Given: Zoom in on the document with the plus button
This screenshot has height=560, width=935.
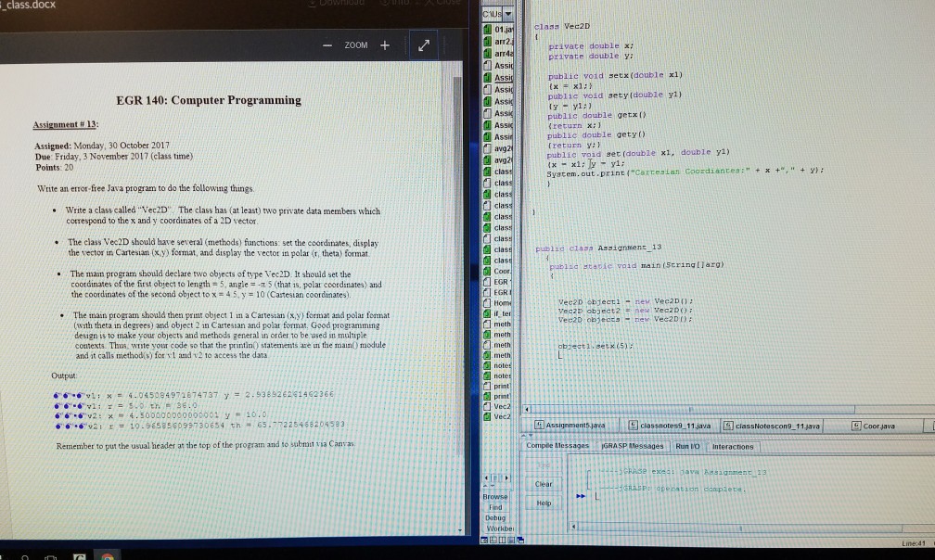Looking at the screenshot, I should 384,44.
